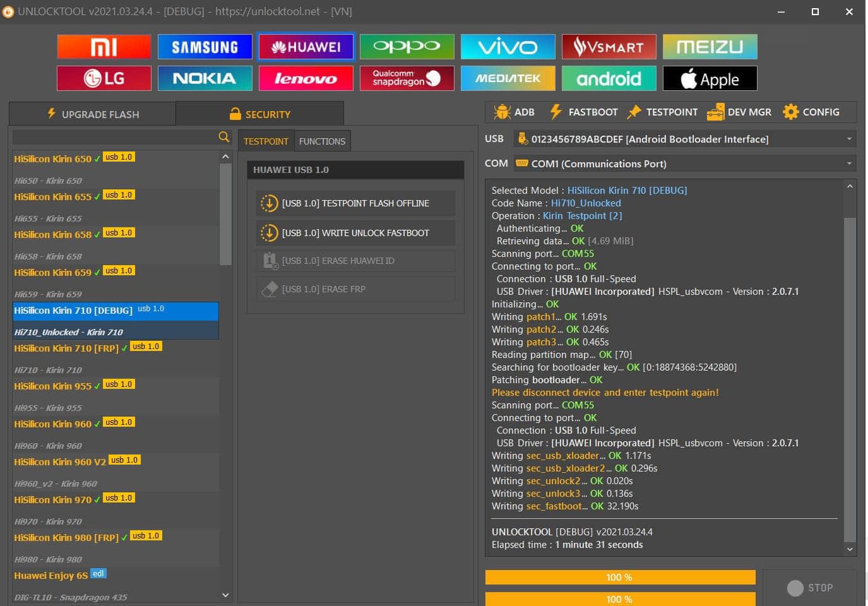Open the Vsmart brand tile

click(609, 47)
